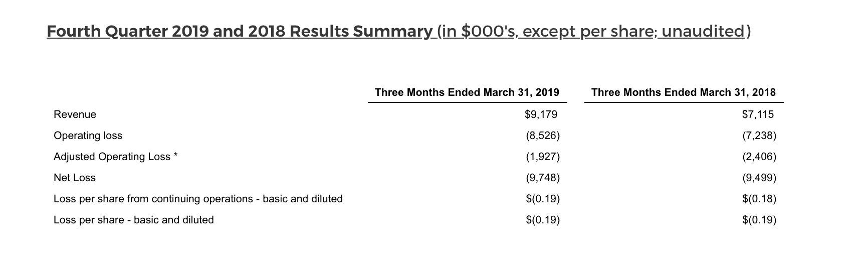Click the Operating loss row label
The height and width of the screenshot is (255, 868).
pyautogui.click(x=88, y=136)
